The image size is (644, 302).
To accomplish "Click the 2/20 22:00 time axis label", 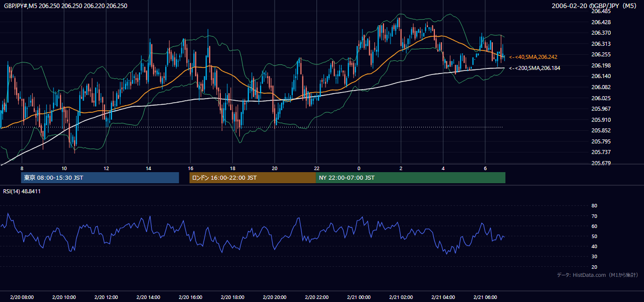I will (x=316, y=297).
